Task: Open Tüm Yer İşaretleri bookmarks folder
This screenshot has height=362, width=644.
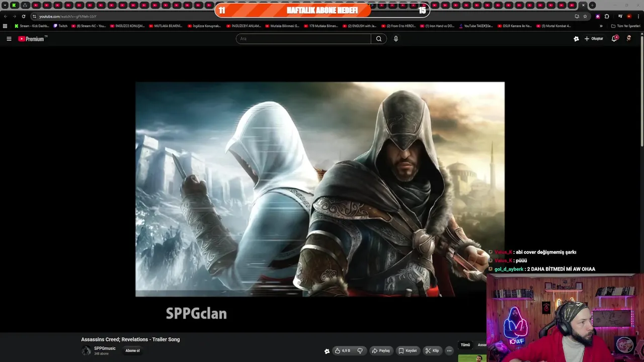Action: tap(625, 26)
